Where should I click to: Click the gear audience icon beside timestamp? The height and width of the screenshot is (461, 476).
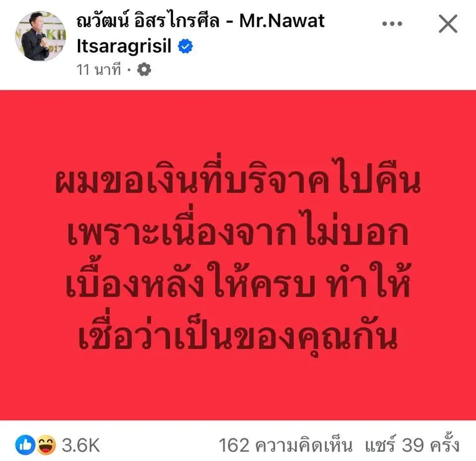click(x=144, y=69)
